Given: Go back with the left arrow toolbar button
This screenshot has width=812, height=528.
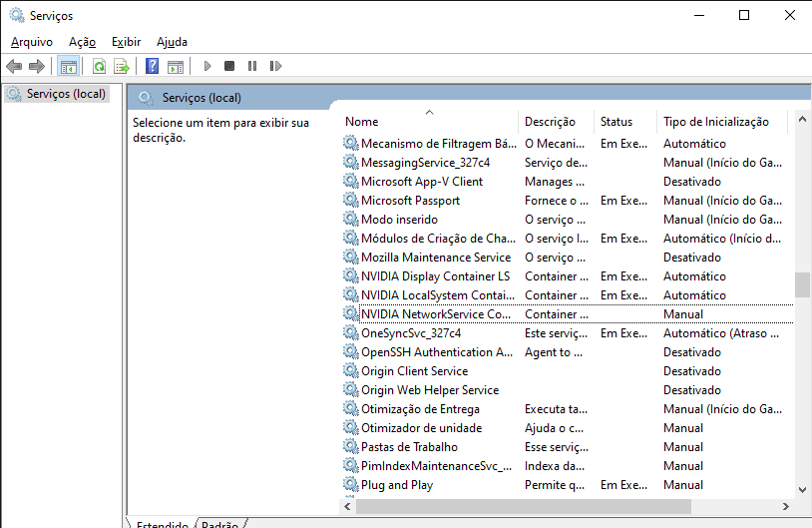Looking at the screenshot, I should (x=14, y=66).
